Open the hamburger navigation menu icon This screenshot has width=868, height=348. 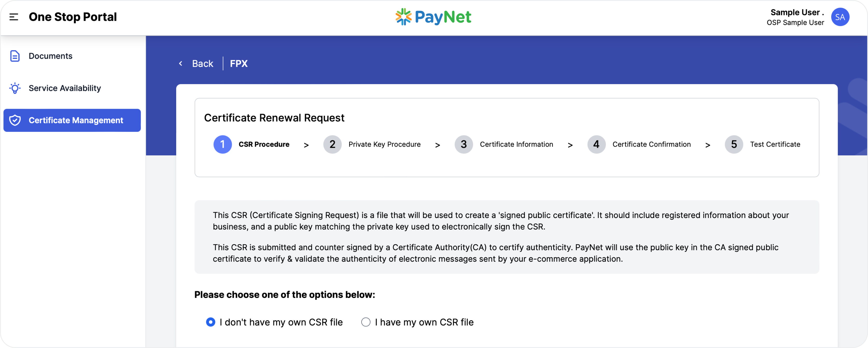point(14,17)
